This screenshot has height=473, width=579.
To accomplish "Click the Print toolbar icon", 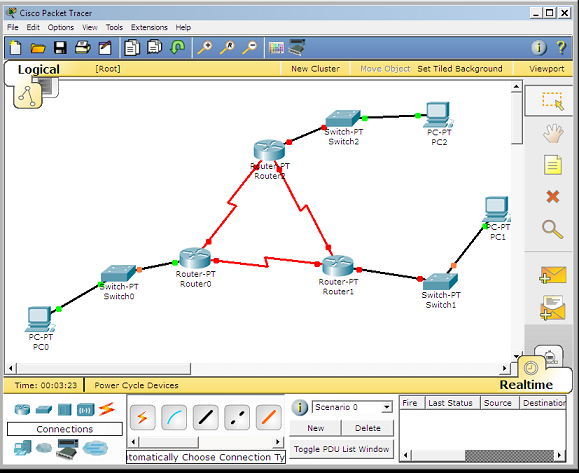I will [x=82, y=48].
